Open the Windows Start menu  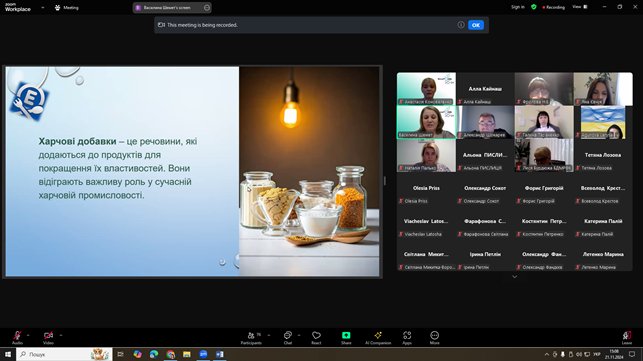(7, 354)
